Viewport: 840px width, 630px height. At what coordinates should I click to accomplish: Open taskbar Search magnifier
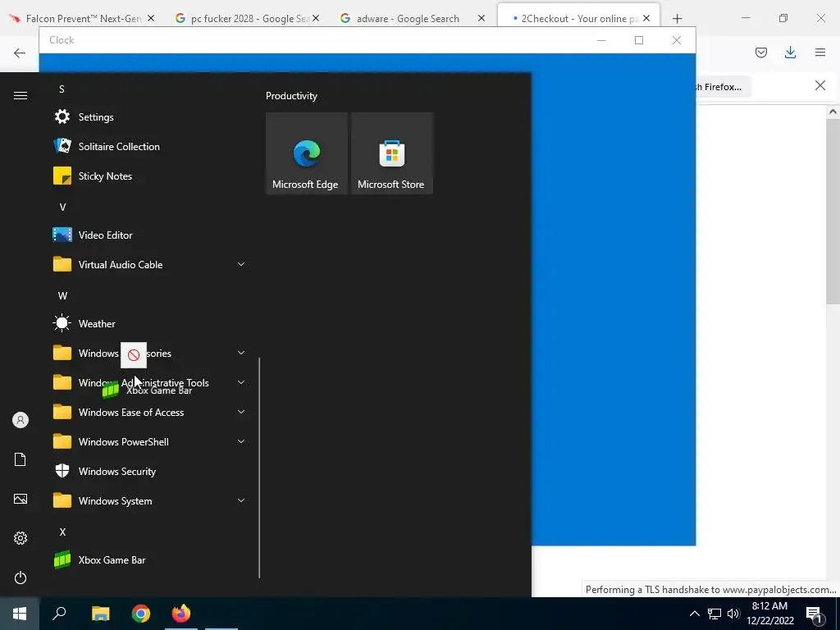coord(59,614)
